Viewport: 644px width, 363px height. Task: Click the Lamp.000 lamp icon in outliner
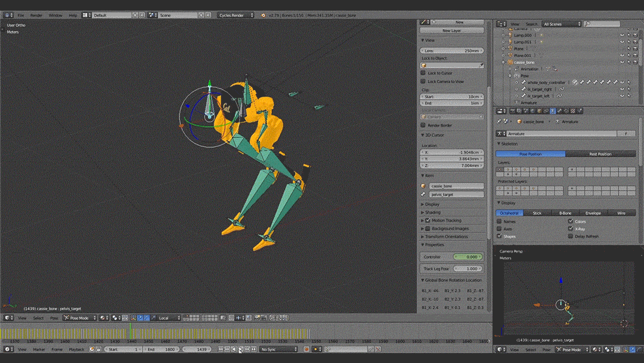pos(510,35)
